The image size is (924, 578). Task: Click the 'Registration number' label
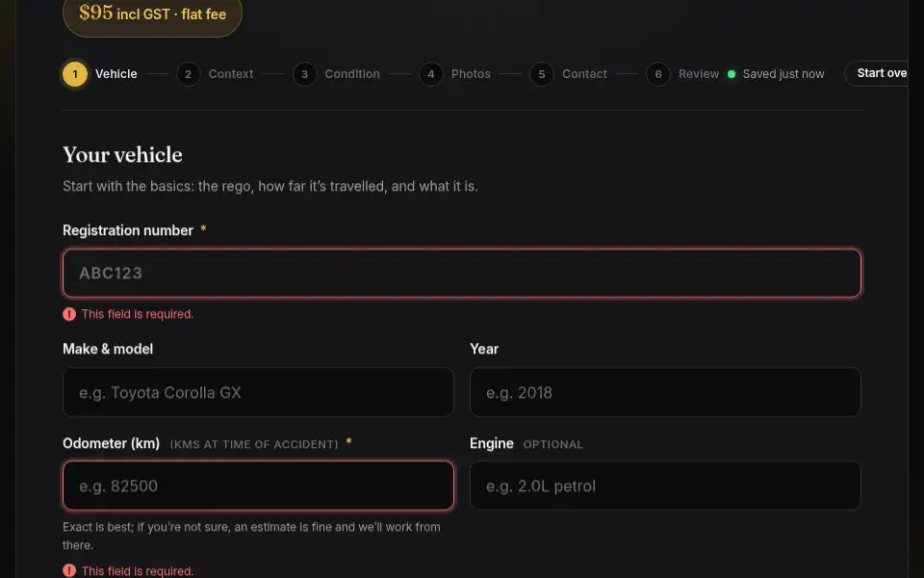click(128, 230)
